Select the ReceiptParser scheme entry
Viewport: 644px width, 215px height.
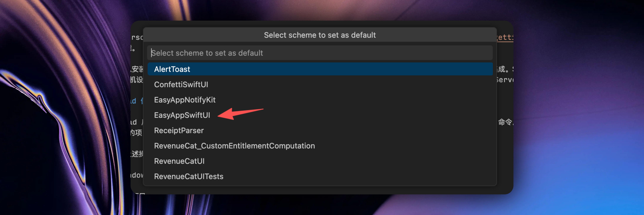[x=179, y=130]
